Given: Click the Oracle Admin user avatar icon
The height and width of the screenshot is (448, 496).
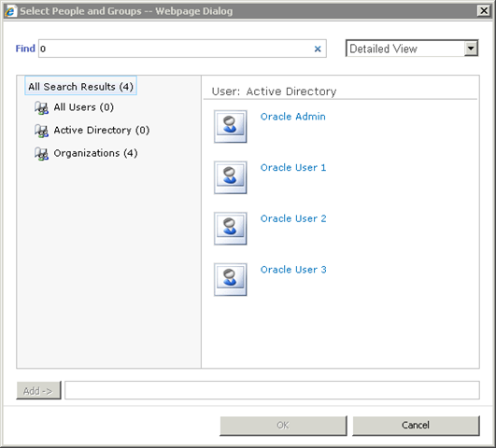Looking at the screenshot, I should pyautogui.click(x=231, y=126).
